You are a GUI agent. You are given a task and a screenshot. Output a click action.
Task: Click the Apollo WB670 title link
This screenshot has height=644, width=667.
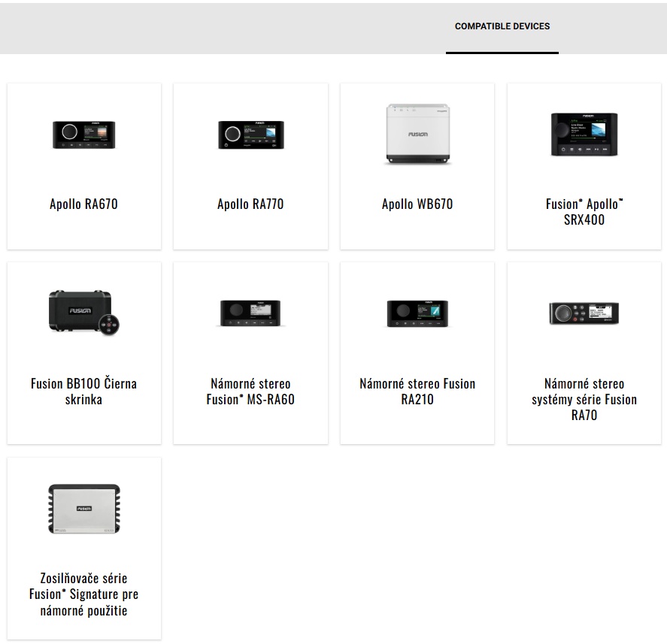417,204
